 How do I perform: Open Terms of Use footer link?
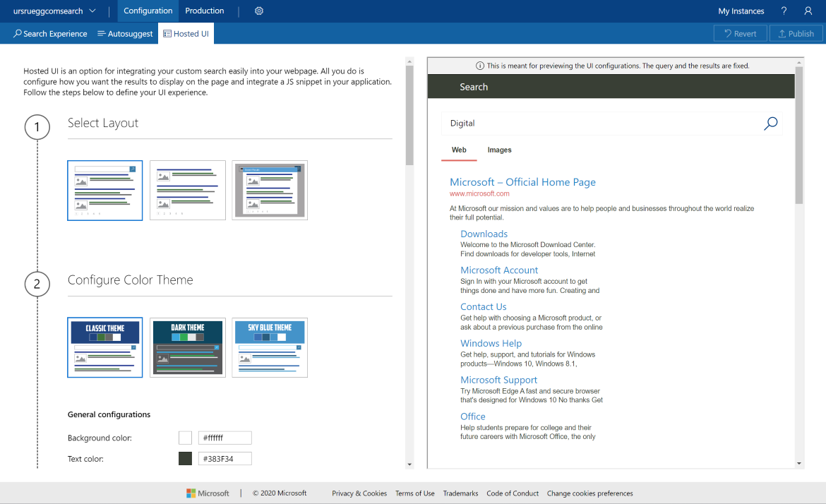tap(415, 493)
